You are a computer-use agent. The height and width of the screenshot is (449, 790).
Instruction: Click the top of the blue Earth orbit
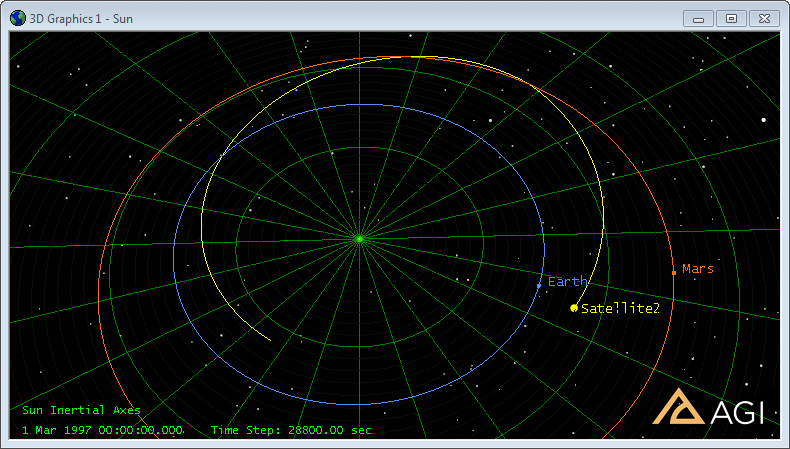pyautogui.click(x=360, y=104)
